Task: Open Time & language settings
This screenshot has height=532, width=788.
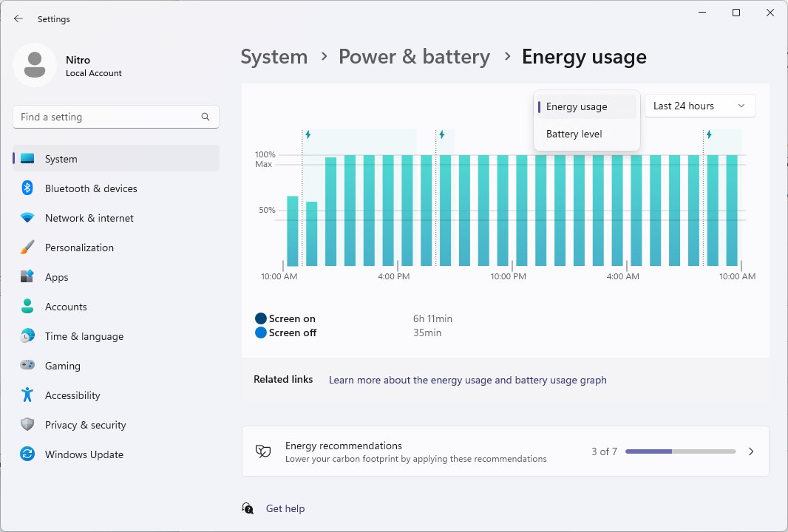Action: tap(116, 336)
